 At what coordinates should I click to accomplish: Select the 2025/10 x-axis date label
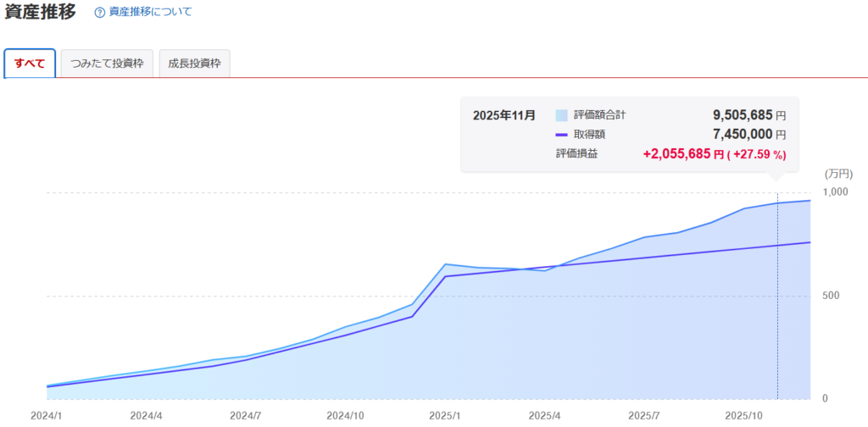click(x=745, y=416)
